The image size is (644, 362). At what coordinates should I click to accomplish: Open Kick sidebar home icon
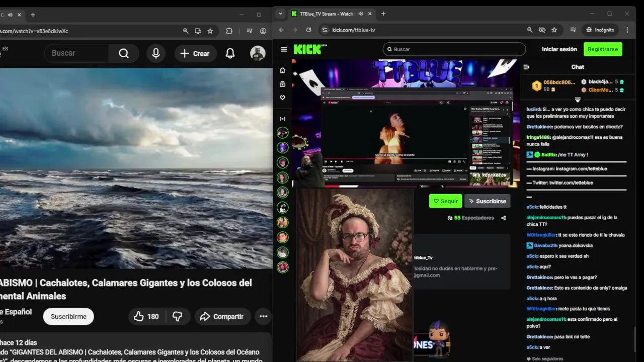pyautogui.click(x=283, y=70)
